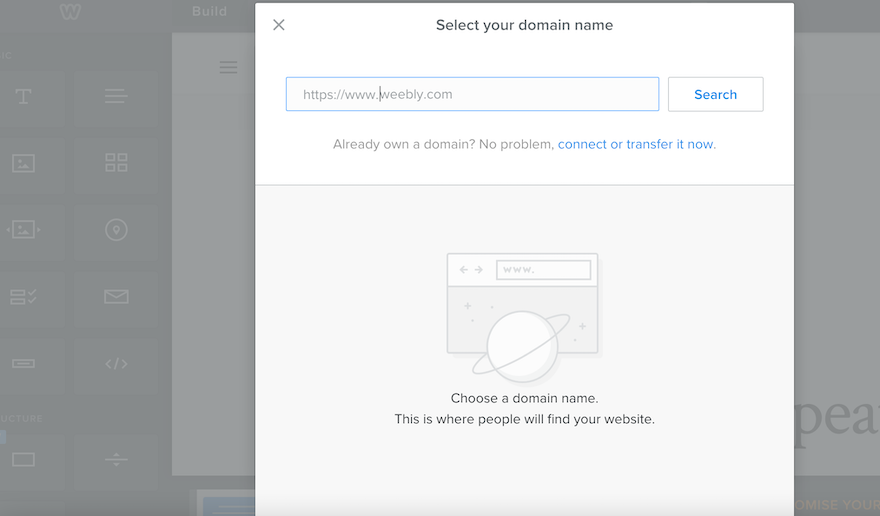The image size is (880, 516).
Task: Select the Contact Form element icon
Action: 23,296
